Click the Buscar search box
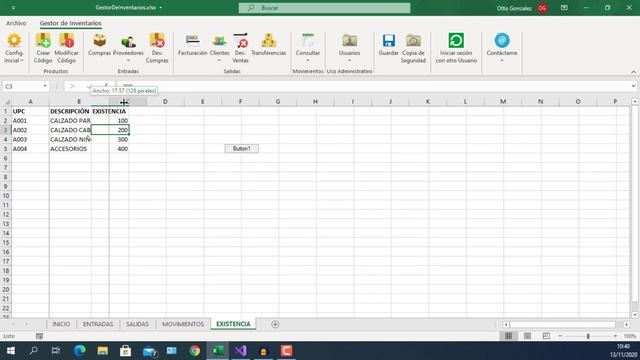The width and height of the screenshot is (640, 360). click(x=324, y=8)
